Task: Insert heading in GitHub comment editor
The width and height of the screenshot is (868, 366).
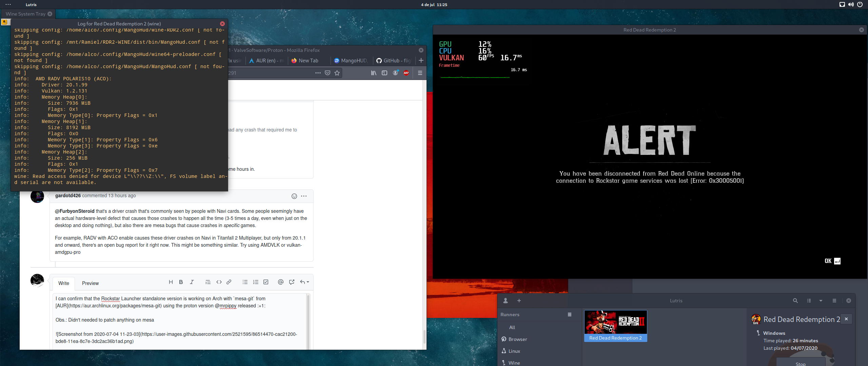Action: pos(171,282)
